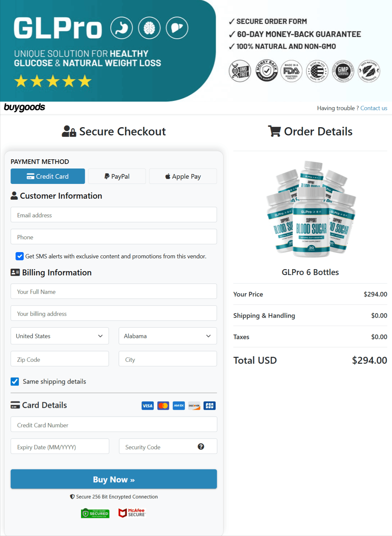Click the Total USD $294.00 amount
This screenshot has height=536, width=392.
(x=369, y=360)
